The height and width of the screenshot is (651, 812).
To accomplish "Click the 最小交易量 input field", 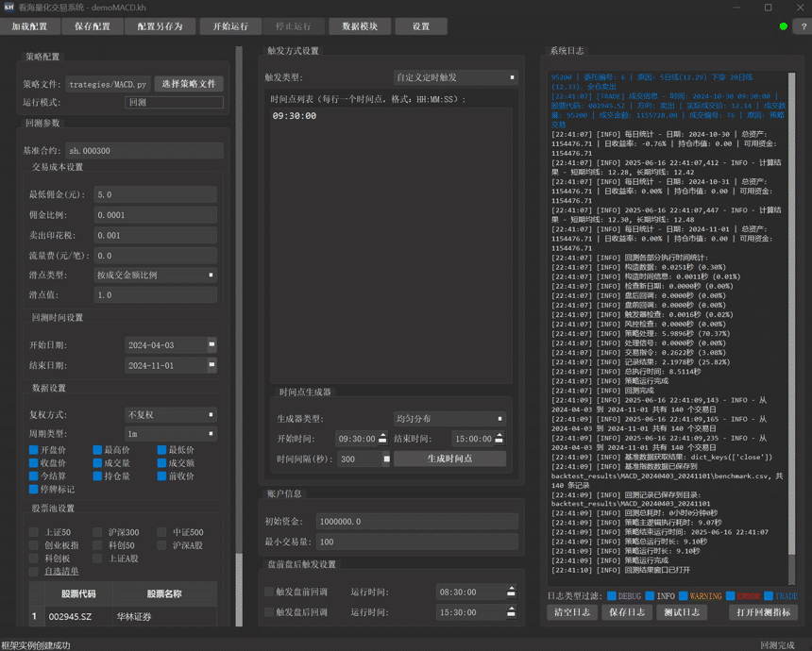I will pyautogui.click(x=417, y=542).
